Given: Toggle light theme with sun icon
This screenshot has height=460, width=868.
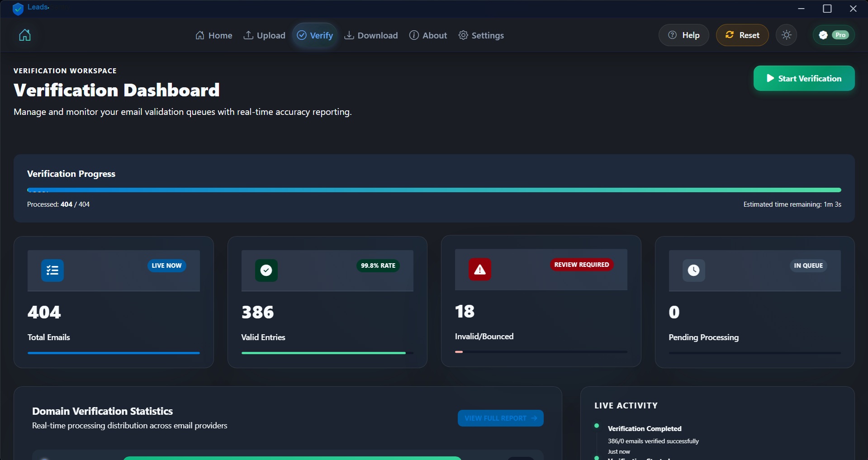Looking at the screenshot, I should coord(787,35).
